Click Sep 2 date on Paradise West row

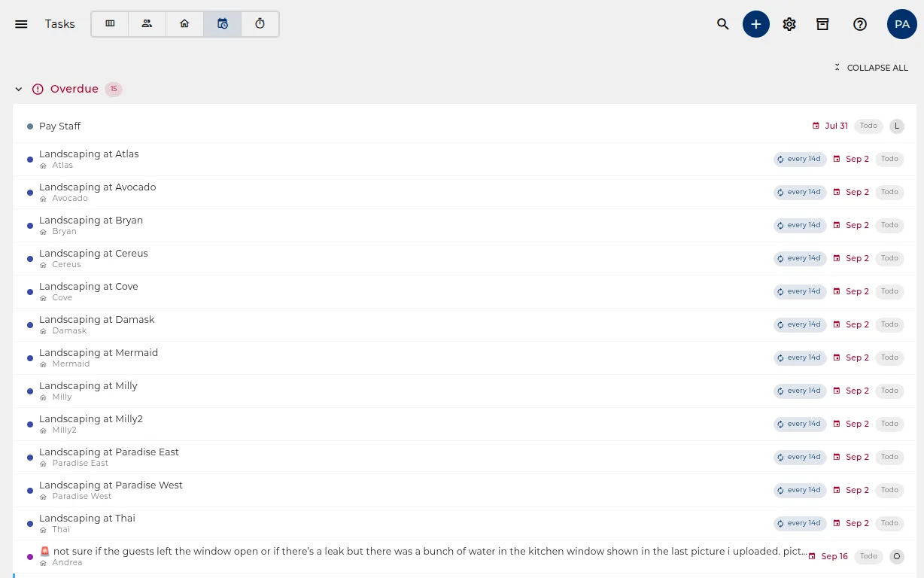(x=851, y=490)
